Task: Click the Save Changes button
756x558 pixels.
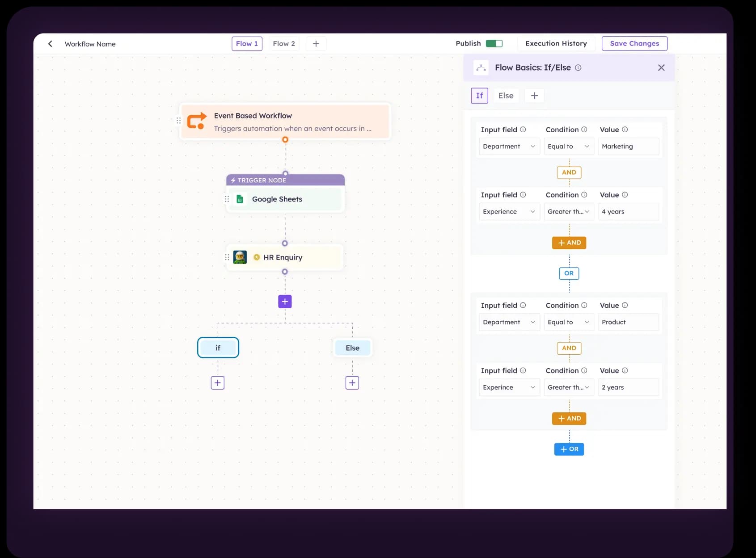Action: point(634,43)
